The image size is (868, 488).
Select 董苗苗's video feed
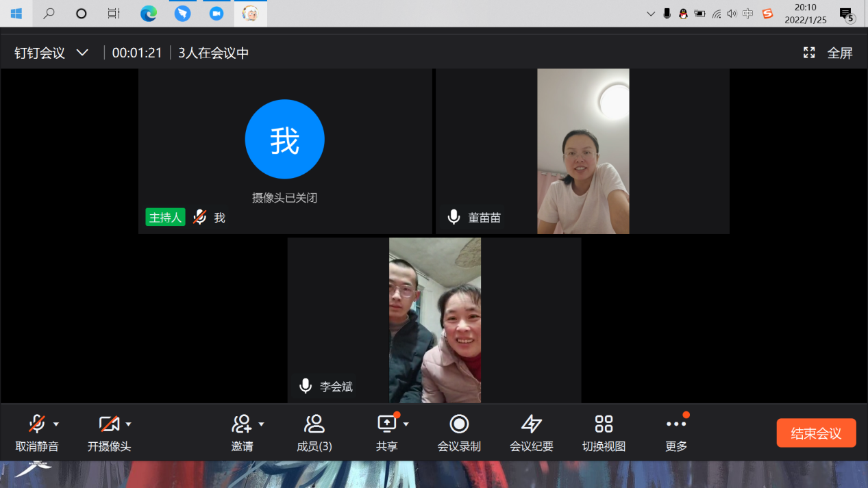coord(583,151)
